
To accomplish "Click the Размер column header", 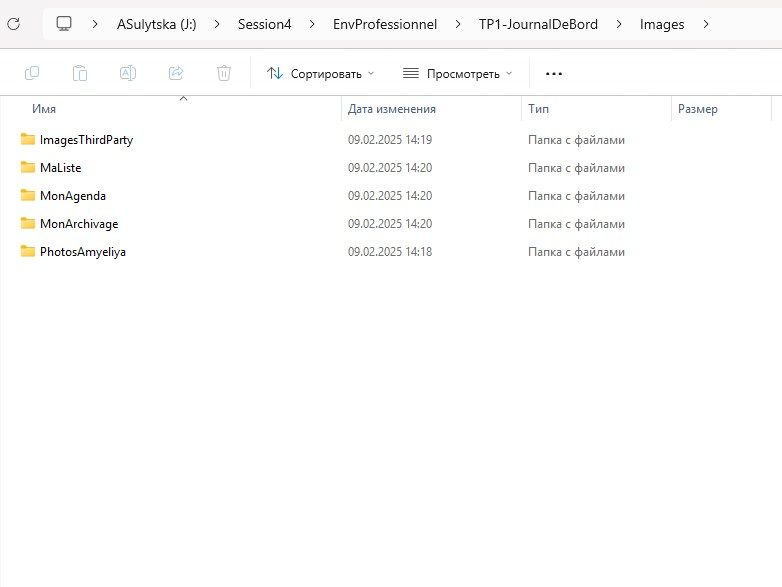I will point(698,109).
